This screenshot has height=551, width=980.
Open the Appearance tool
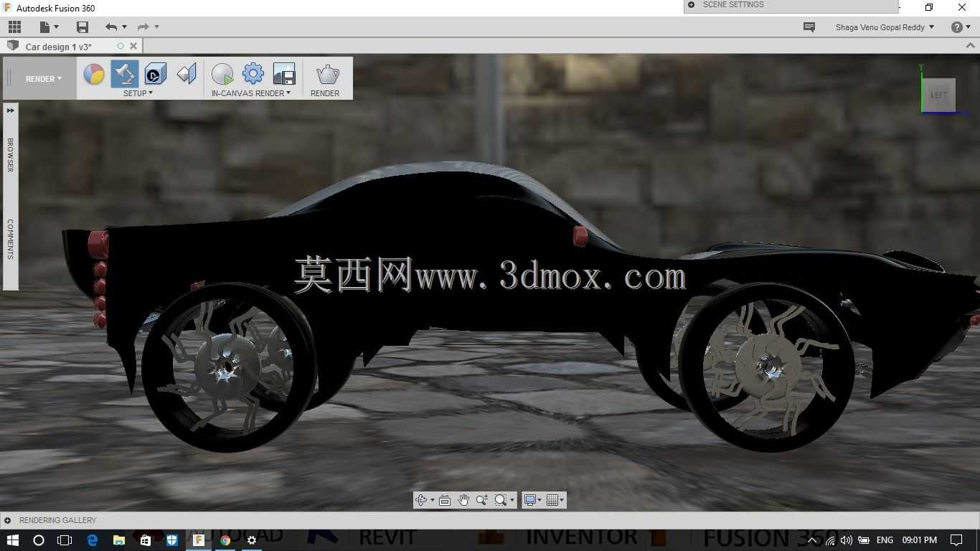pos(94,74)
